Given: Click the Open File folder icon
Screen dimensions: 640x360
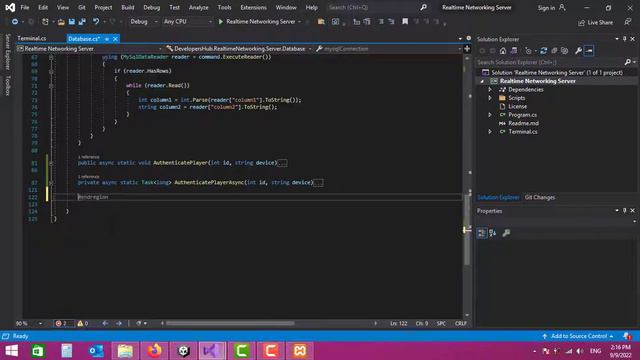Looking at the screenshot, I should point(61,22).
